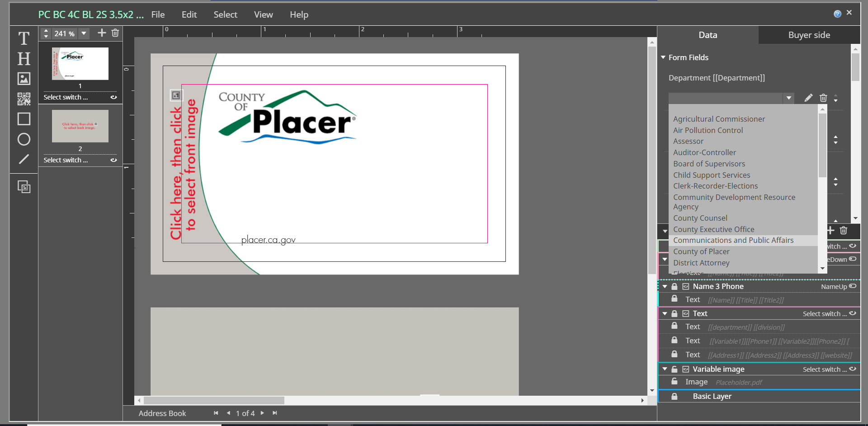Toggle lock on Variable image layer
This screenshot has height=426, width=868.
[x=674, y=369]
